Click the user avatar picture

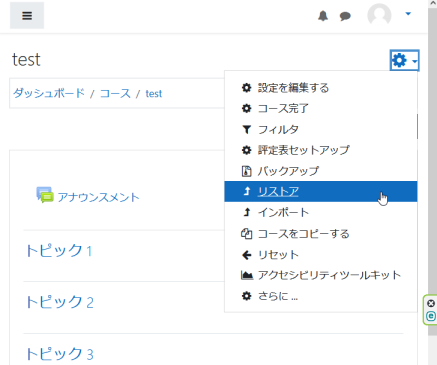pos(379,15)
